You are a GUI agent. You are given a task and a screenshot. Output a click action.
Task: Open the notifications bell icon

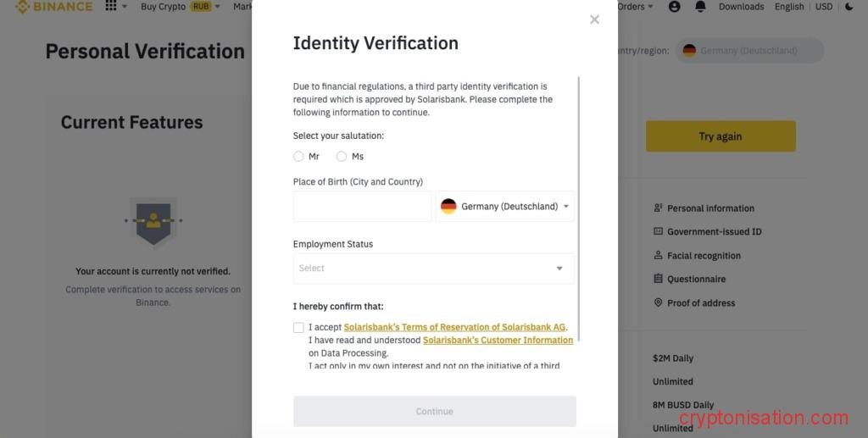point(700,7)
